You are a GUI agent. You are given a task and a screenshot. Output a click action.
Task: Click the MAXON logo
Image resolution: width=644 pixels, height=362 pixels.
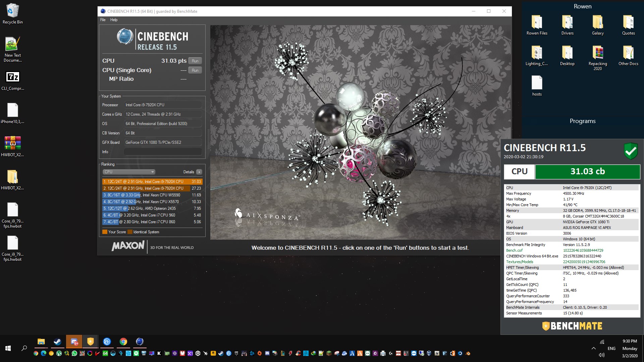(128, 246)
